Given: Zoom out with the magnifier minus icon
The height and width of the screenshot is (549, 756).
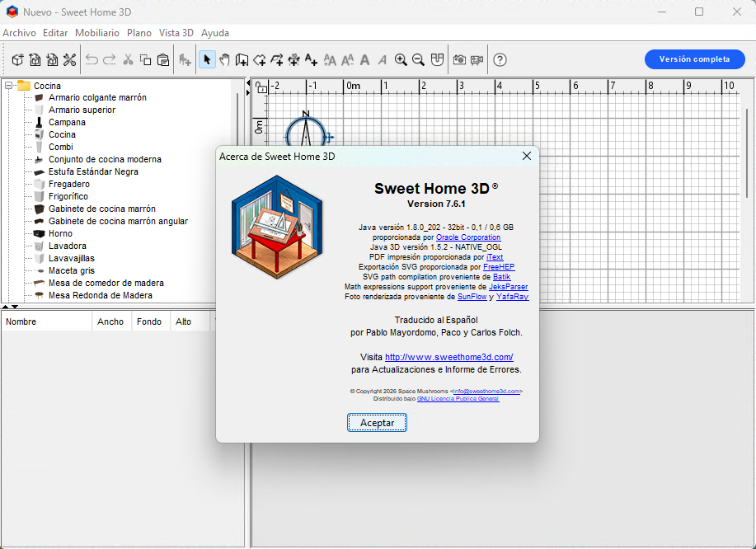Looking at the screenshot, I should pyautogui.click(x=419, y=60).
